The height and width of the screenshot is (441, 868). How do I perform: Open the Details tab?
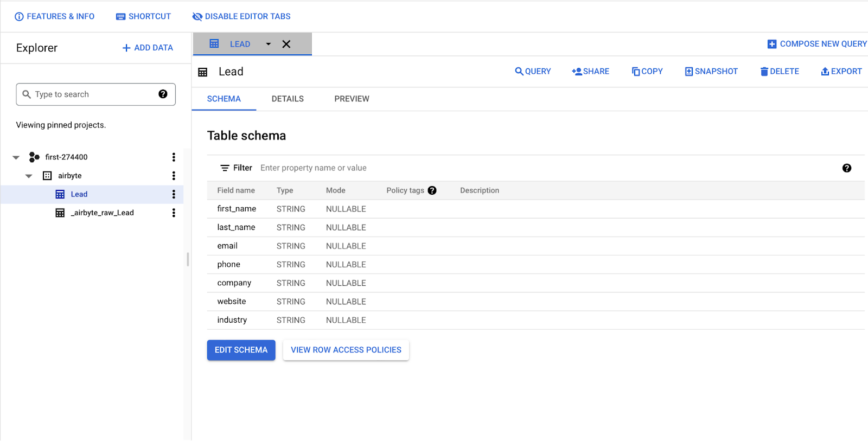288,99
